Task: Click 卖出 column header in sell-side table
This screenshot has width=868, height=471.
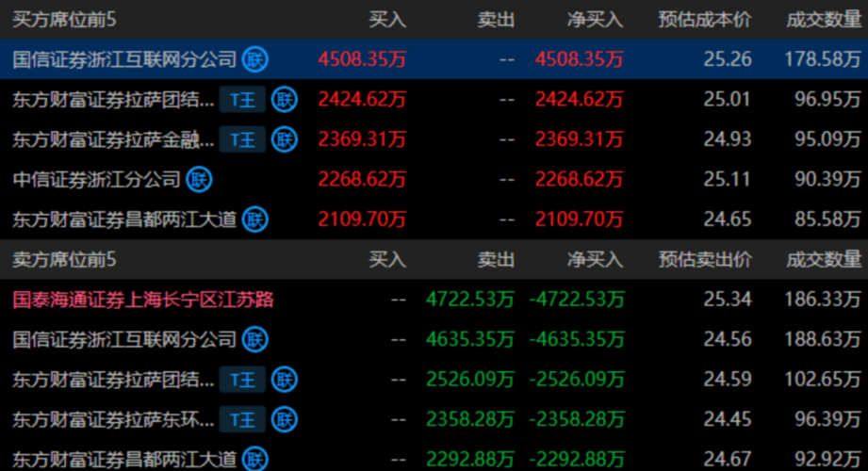Action: point(496,260)
